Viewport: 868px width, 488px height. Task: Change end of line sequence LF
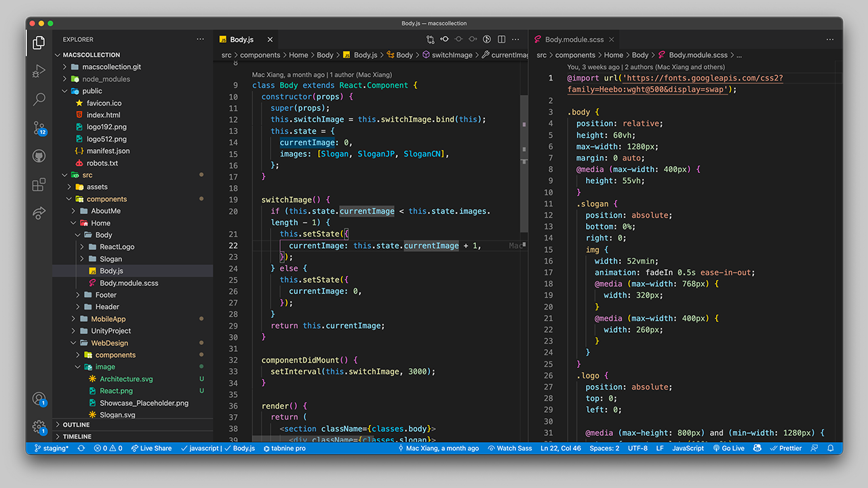pos(660,448)
